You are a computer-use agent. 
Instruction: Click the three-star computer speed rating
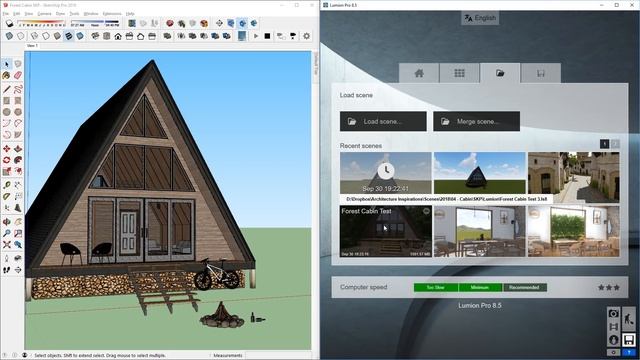tap(609, 287)
